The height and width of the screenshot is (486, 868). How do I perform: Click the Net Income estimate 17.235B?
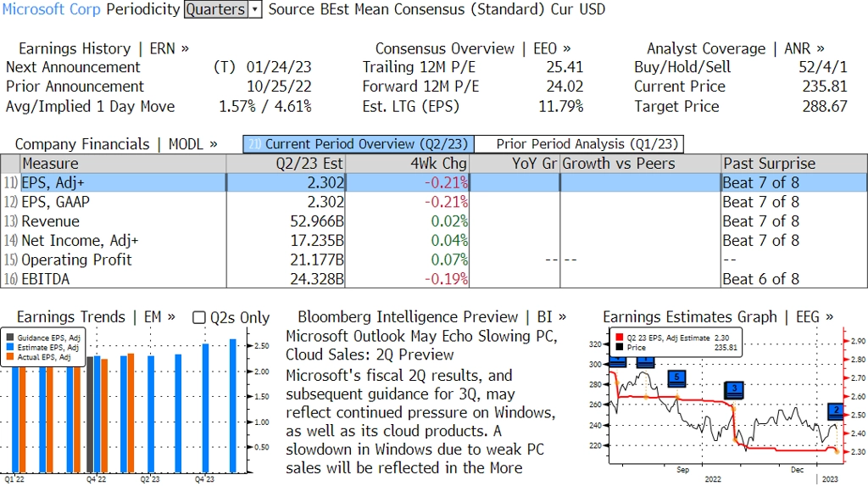click(x=317, y=241)
